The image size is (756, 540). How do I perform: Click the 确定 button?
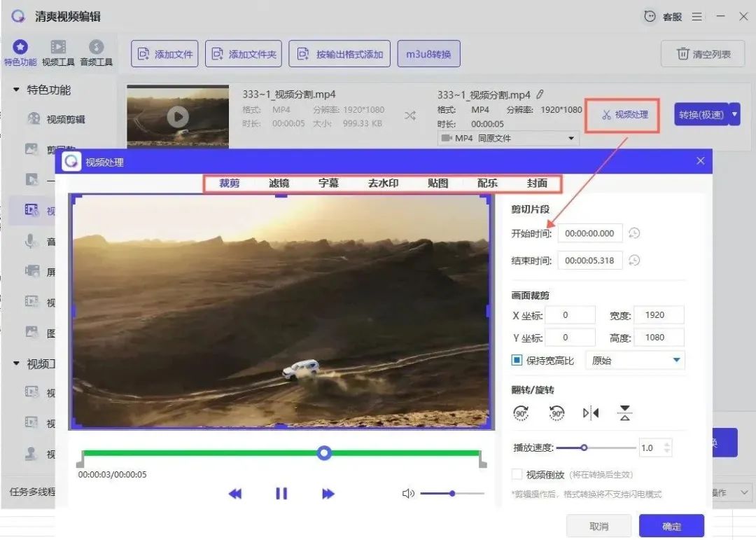(x=671, y=526)
